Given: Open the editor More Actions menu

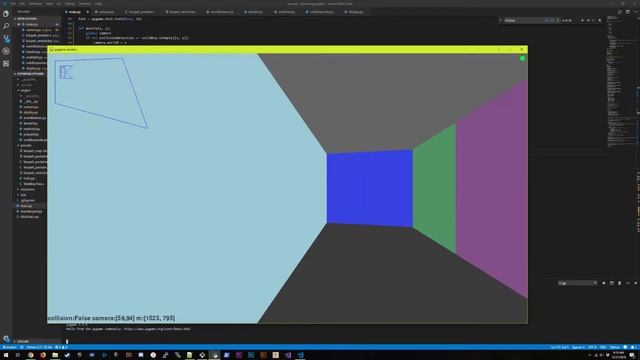Looking at the screenshot, I should (x=636, y=12).
